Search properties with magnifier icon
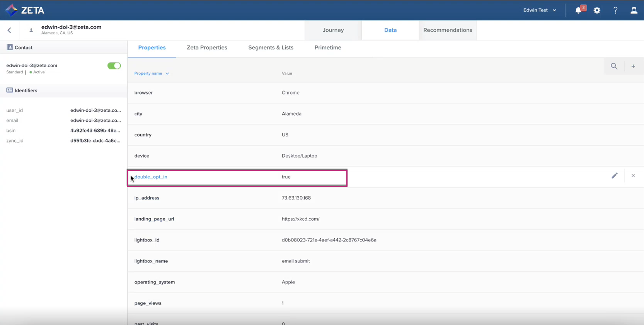The height and width of the screenshot is (325, 644). 614,66
